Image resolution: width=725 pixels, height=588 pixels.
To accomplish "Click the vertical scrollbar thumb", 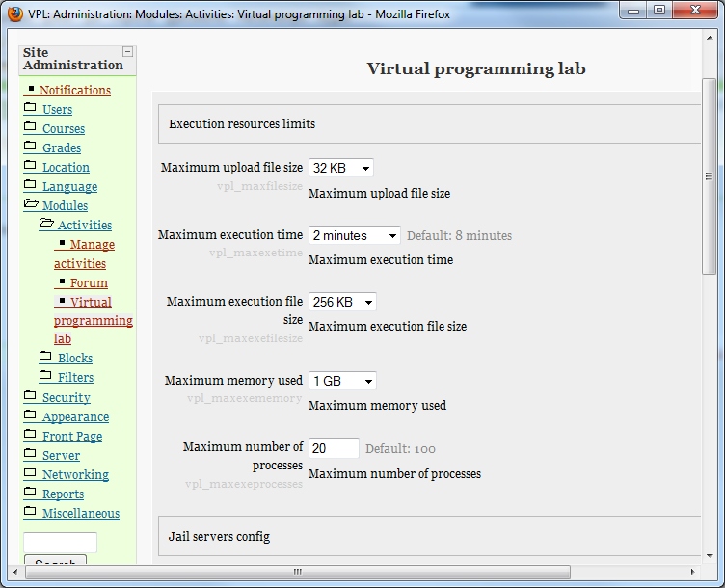I will coord(709,176).
